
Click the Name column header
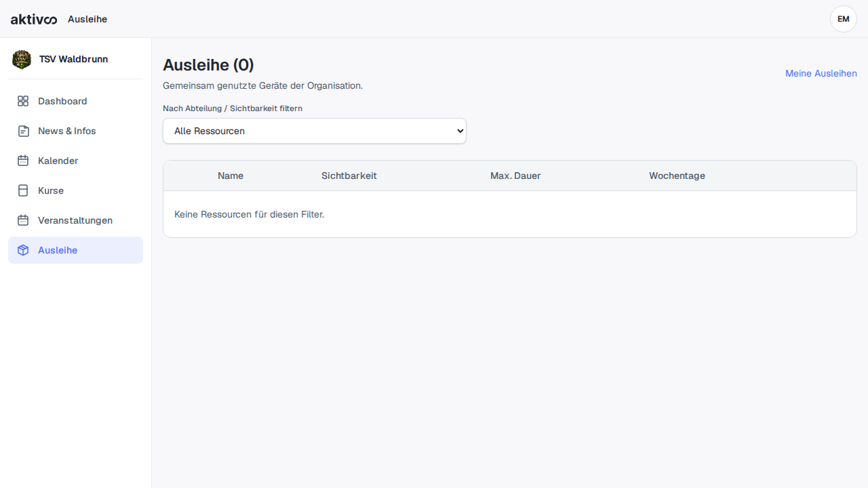(231, 176)
